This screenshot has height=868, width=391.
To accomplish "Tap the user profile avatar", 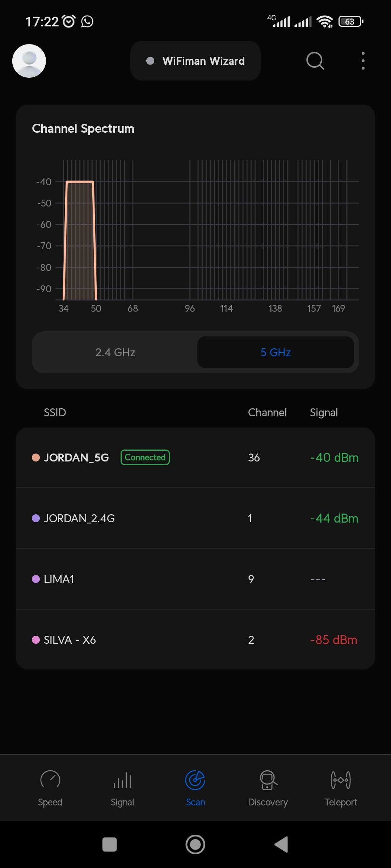I will [x=29, y=61].
